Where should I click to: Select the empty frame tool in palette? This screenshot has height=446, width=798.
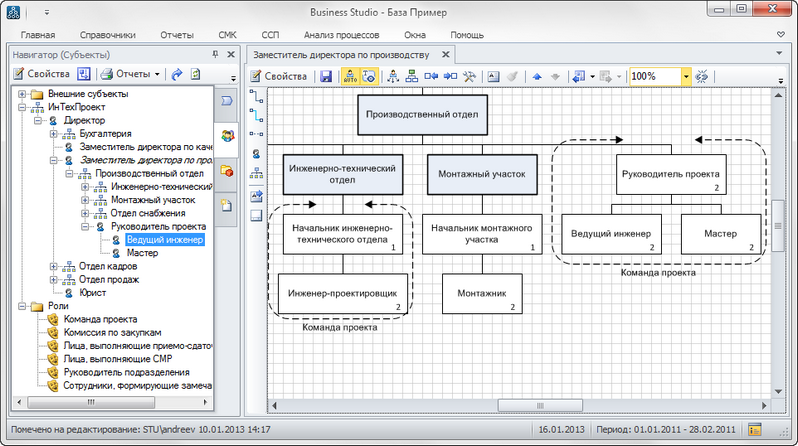point(256,215)
